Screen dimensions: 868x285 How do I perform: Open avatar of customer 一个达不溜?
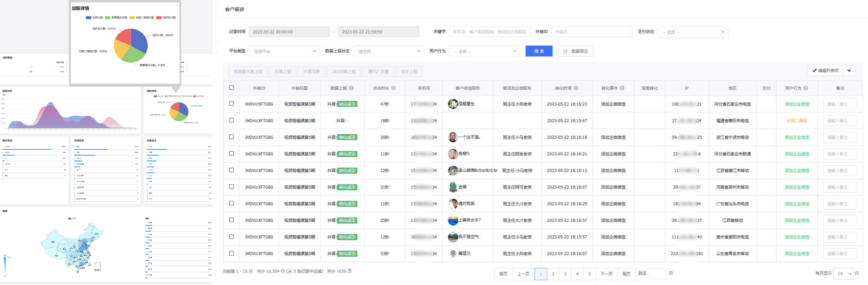click(453, 137)
